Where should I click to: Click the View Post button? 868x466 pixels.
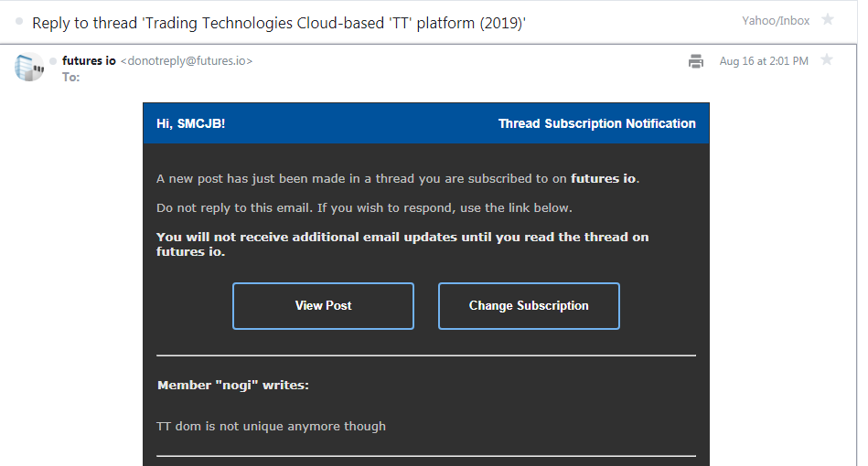(x=323, y=306)
